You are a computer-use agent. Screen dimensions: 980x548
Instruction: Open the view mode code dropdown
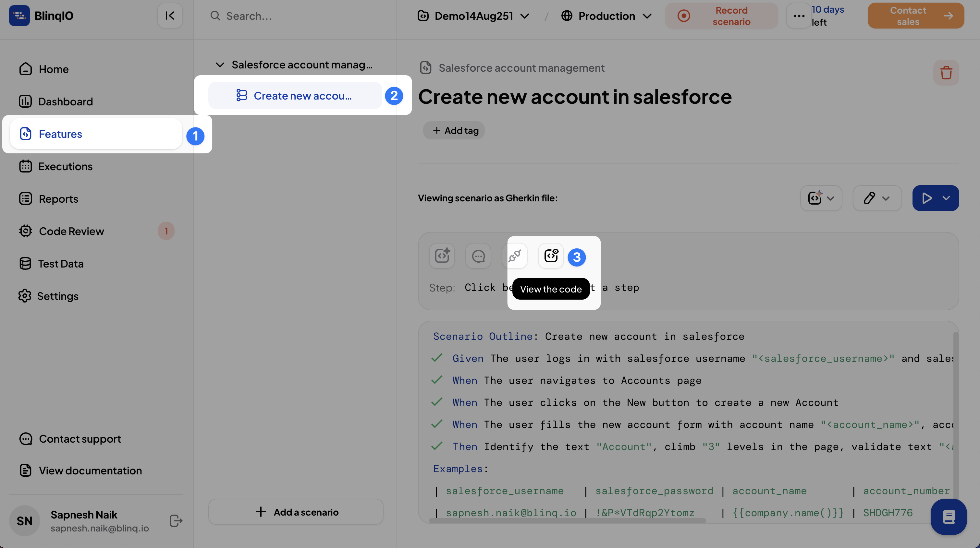tap(821, 198)
